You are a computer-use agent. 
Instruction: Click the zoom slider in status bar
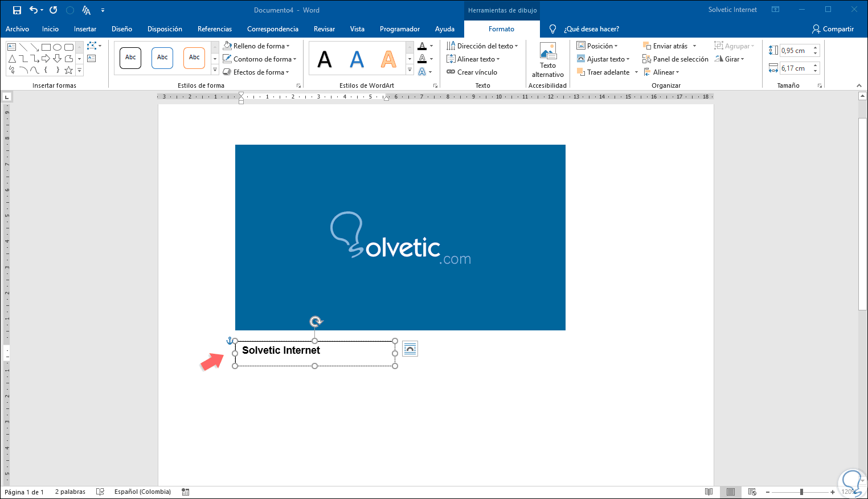tap(800, 492)
